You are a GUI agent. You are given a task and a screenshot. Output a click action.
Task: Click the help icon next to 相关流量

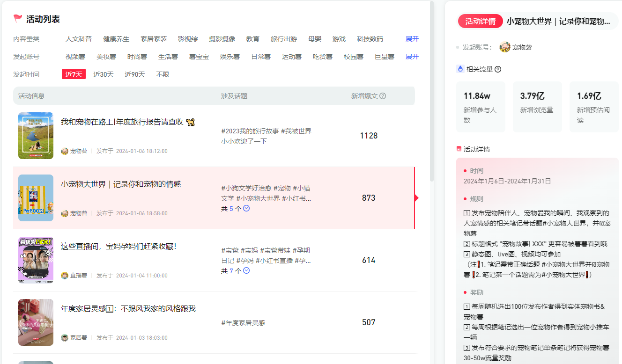(x=498, y=69)
